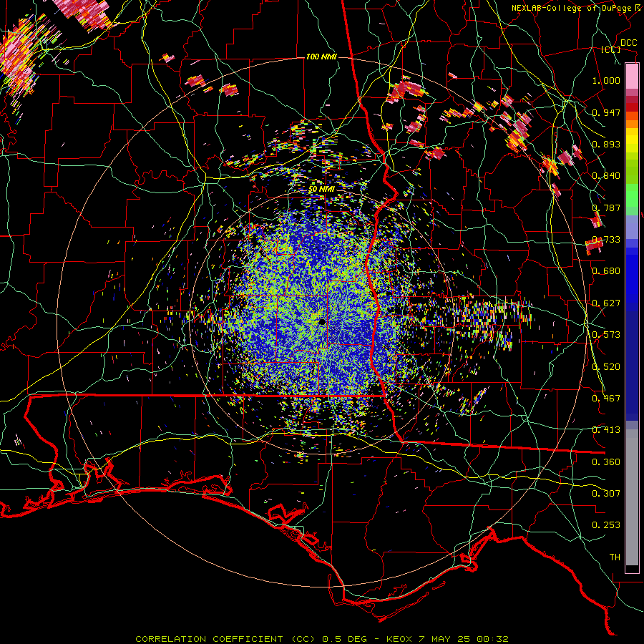Click the 0.627 scale value
The height and width of the screenshot is (644, 644).
click(606, 303)
